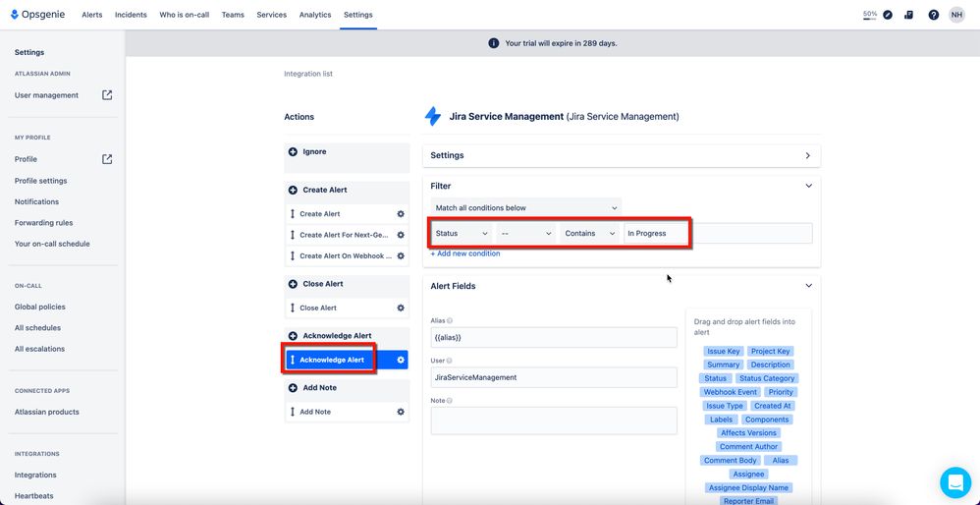This screenshot has width=980, height=505.
Task: Open gear for Create Alert On Webhook
Action: pyautogui.click(x=401, y=255)
